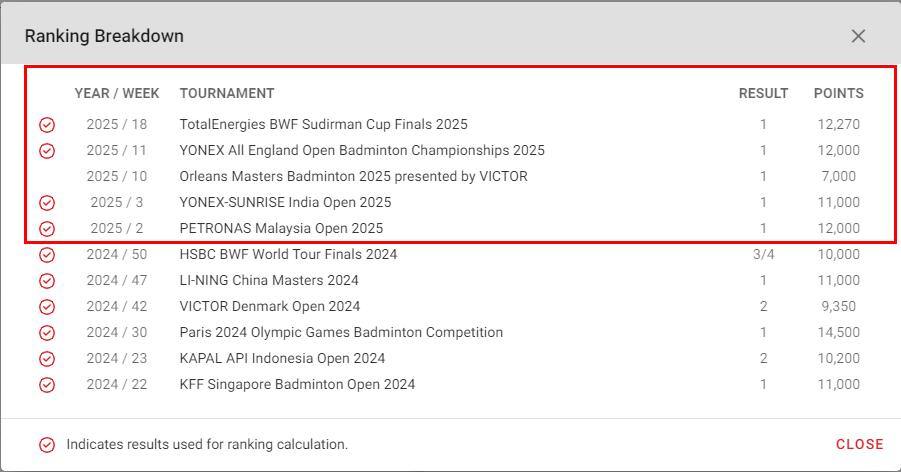Click the check icon for Indonesia Open 2024
Viewport: 901px width, 472px height.
47,359
